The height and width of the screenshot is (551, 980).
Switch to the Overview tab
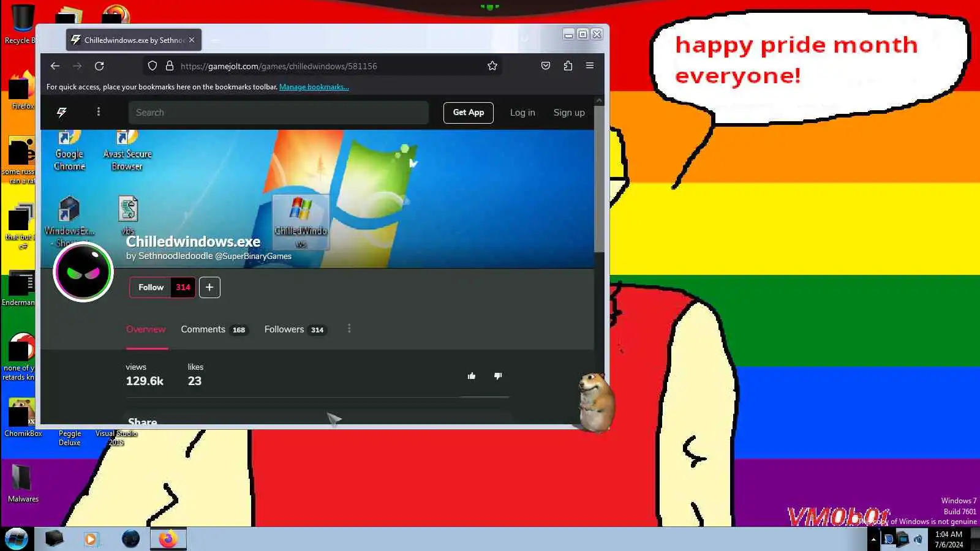146,329
